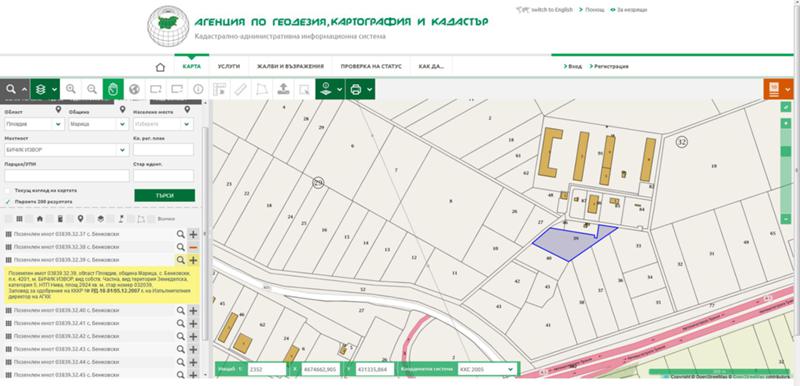
Task: Add parcel 03839.32.37 to selection
Action: 193,234
